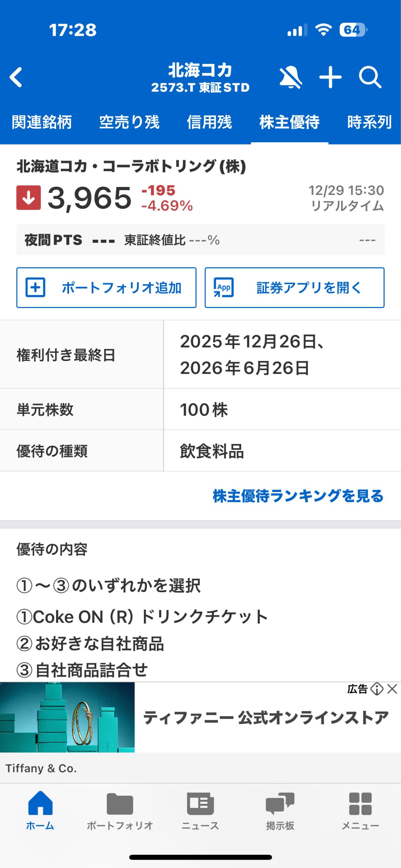401x868 pixels.
Task: Switch to 関連銘柄 tab
Action: tap(42, 122)
